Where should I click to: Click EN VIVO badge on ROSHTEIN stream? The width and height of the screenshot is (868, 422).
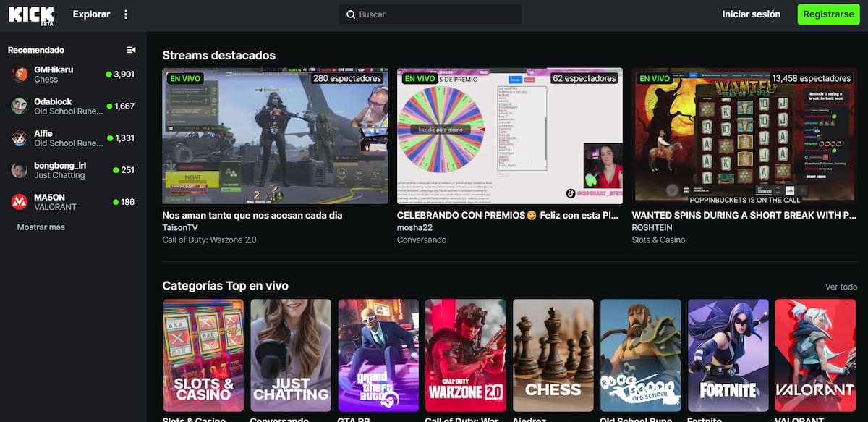point(654,78)
